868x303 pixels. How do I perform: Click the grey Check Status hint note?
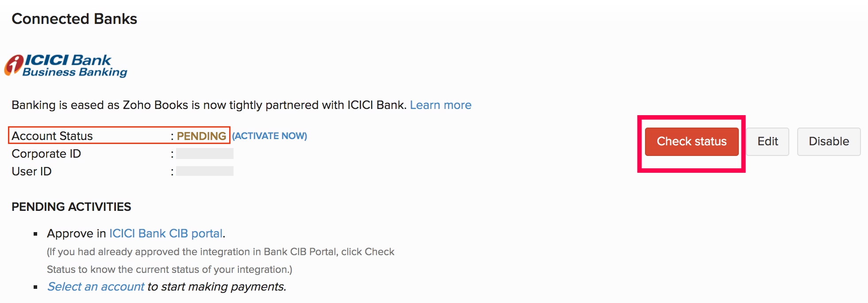pos(220,260)
